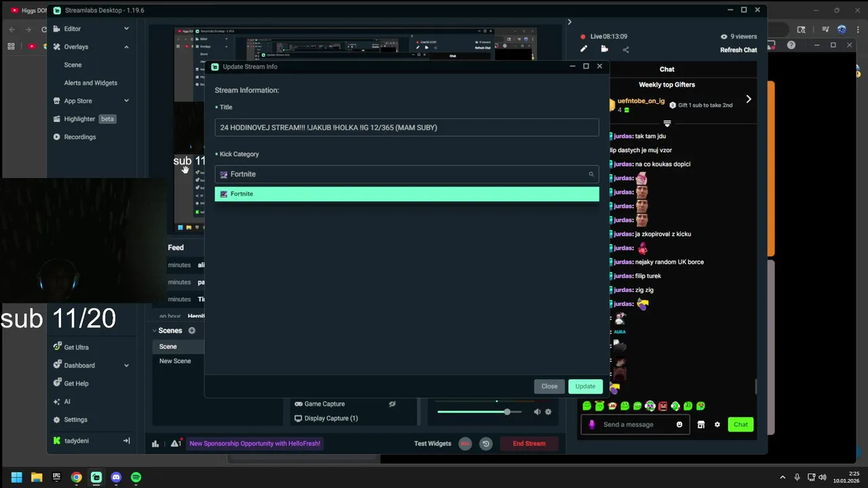Mute the mixer audio speaker icon
This screenshot has width=868, height=488.
537,411
